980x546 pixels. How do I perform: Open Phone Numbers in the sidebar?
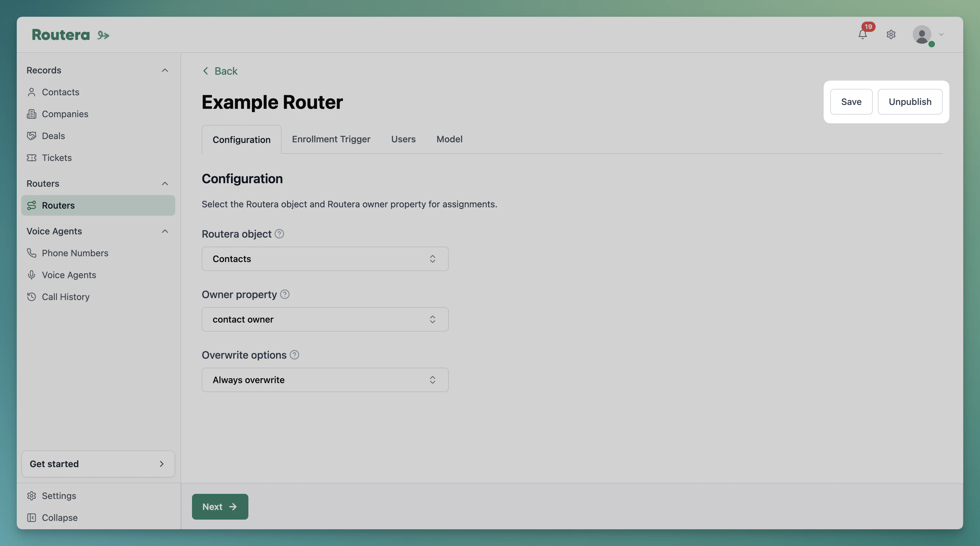98,253
